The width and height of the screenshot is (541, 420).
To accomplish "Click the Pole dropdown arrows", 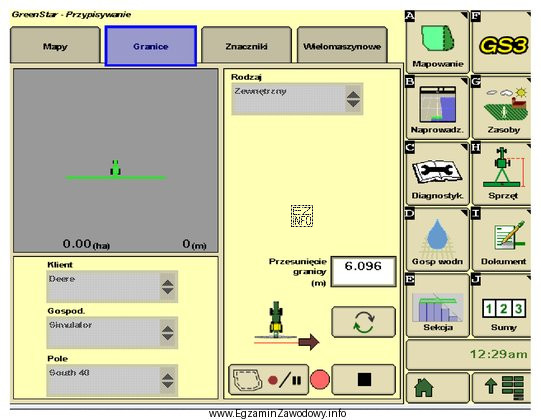I will point(168,380).
